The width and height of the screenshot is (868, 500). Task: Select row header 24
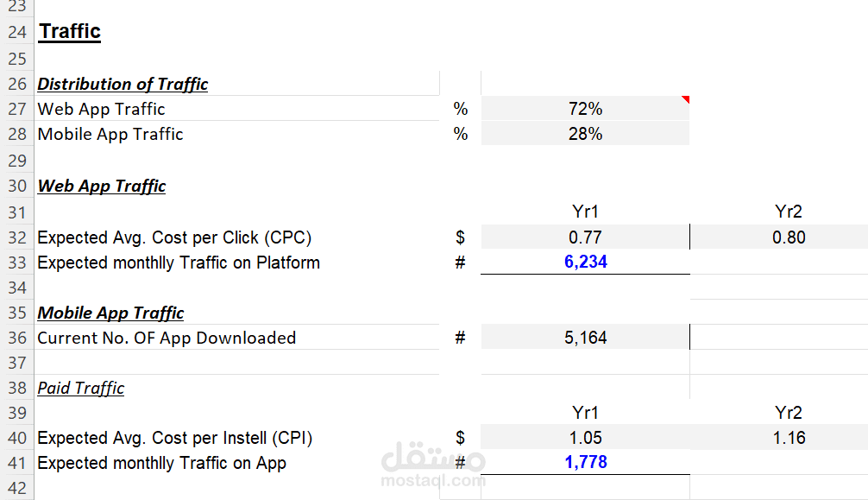click(17, 32)
